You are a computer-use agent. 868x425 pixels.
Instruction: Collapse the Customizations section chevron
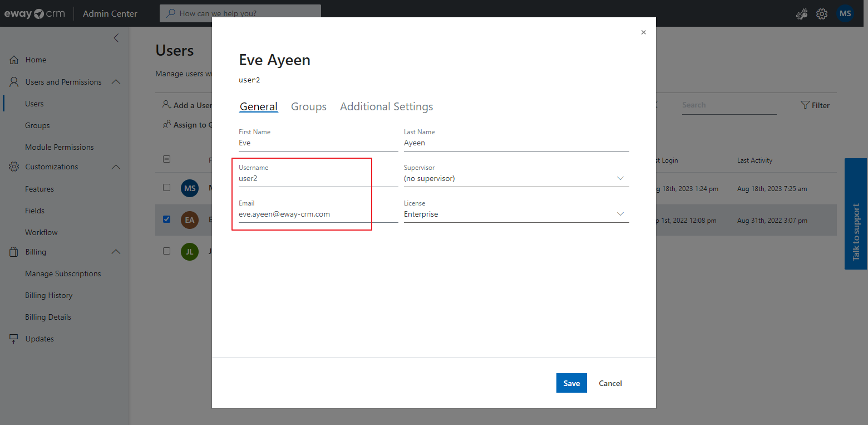[x=116, y=167]
